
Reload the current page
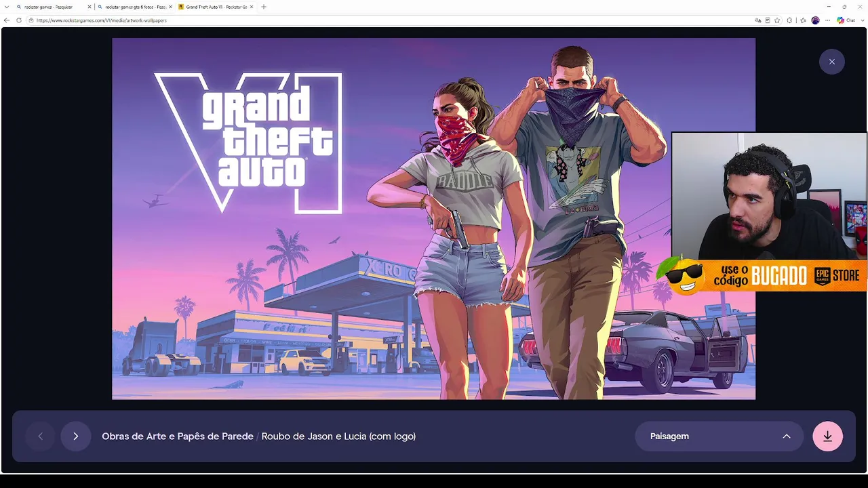click(x=18, y=20)
